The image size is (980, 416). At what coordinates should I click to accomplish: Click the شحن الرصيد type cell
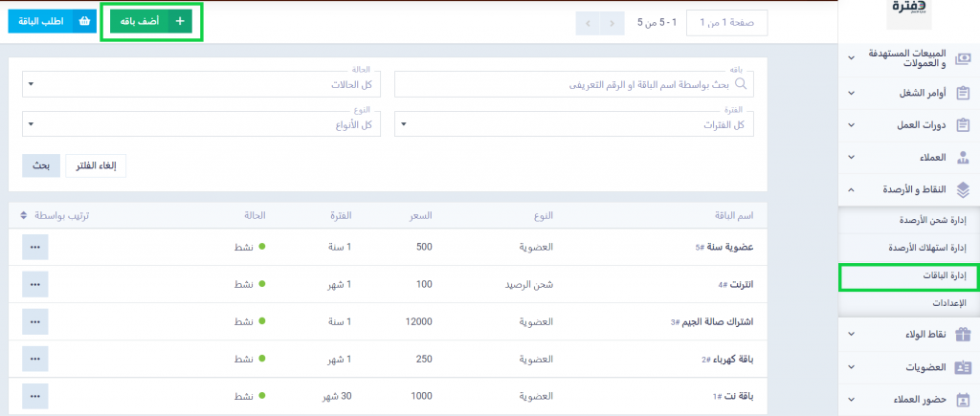528,284
